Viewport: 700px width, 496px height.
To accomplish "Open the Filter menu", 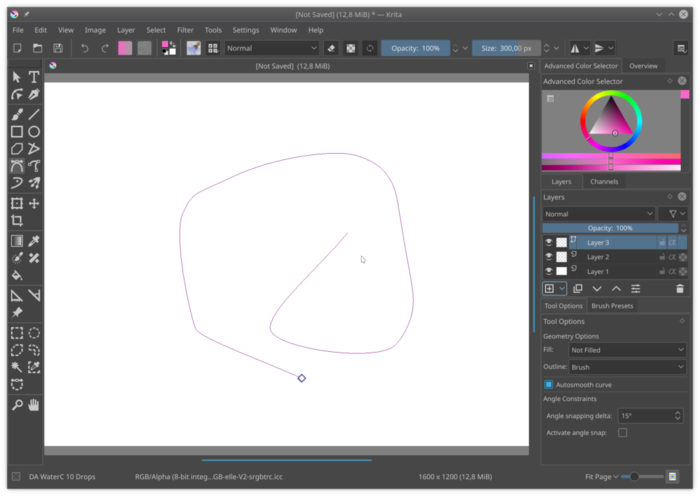I will point(185,30).
